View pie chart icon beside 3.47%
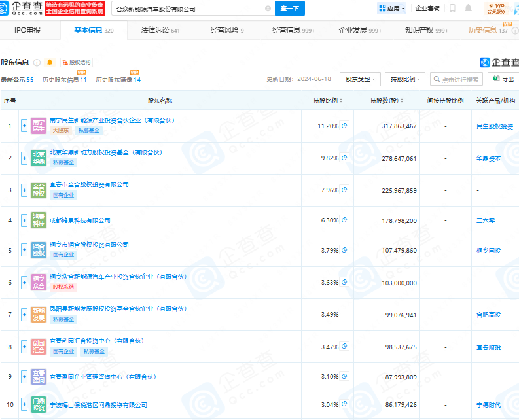This screenshot has width=519, height=420. coord(344,347)
